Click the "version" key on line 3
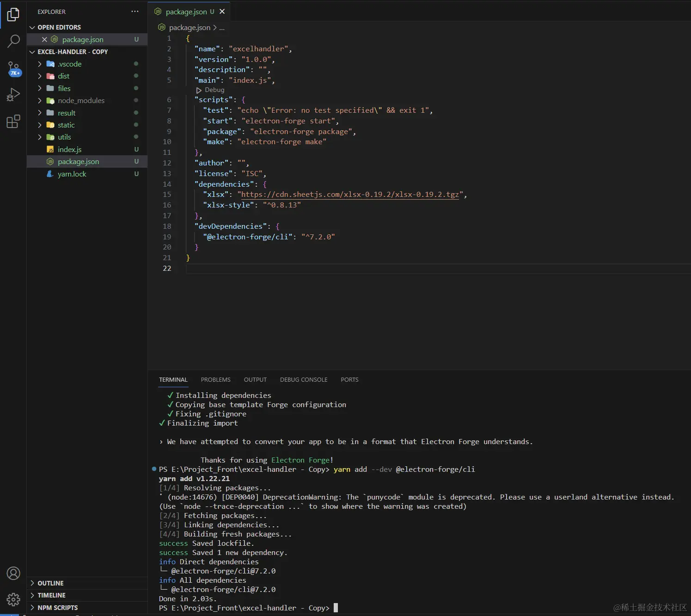This screenshot has height=616, width=691. [x=214, y=60]
